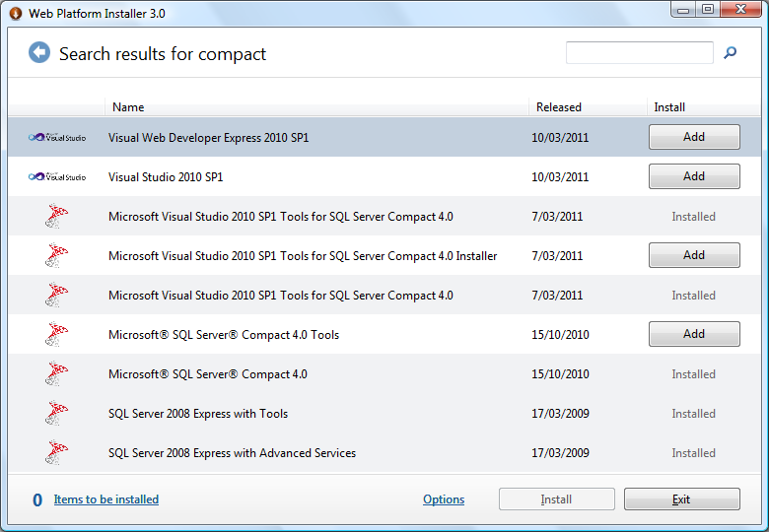Click the Install column header
Image resolution: width=769 pixels, height=532 pixels.
(x=704, y=106)
